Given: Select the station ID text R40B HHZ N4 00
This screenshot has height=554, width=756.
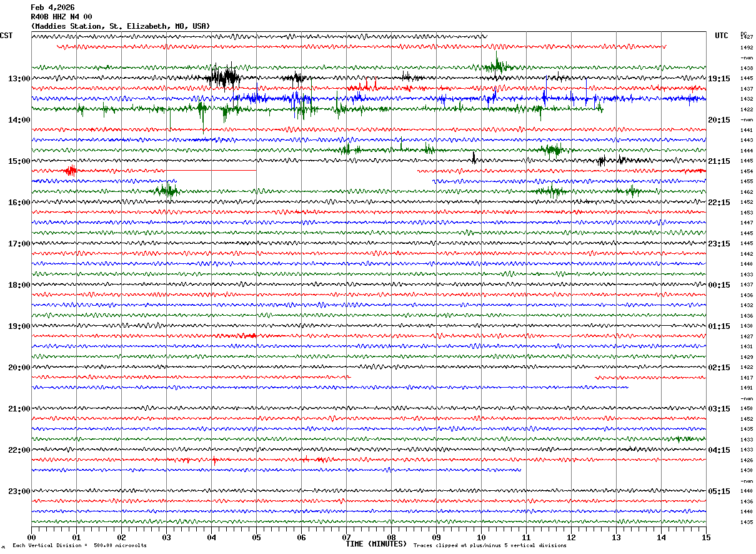Looking at the screenshot, I should coord(61,17).
